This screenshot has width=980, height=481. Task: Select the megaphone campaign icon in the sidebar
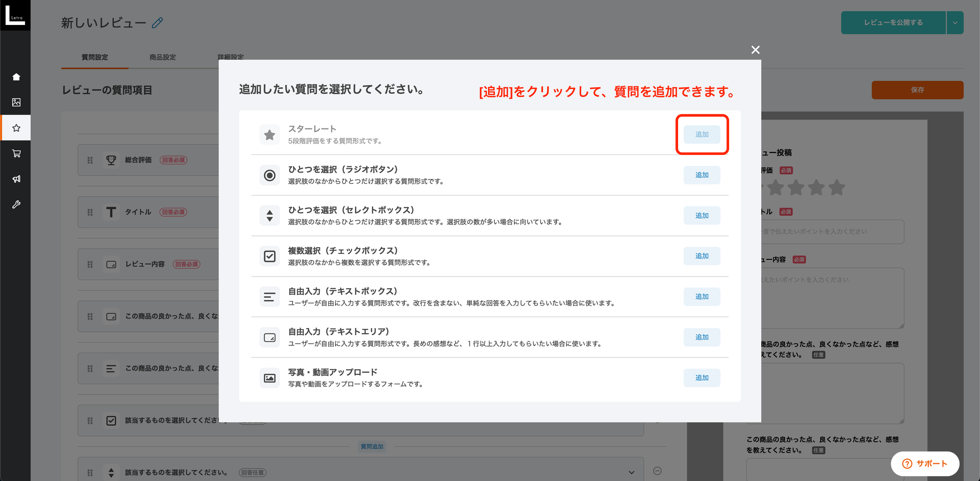[x=16, y=179]
